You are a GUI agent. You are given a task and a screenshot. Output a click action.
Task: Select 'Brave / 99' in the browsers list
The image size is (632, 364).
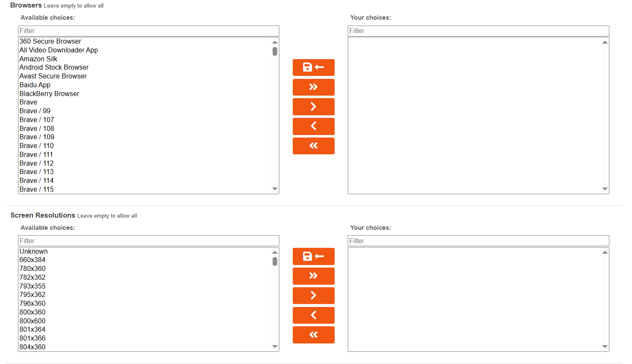click(x=145, y=111)
